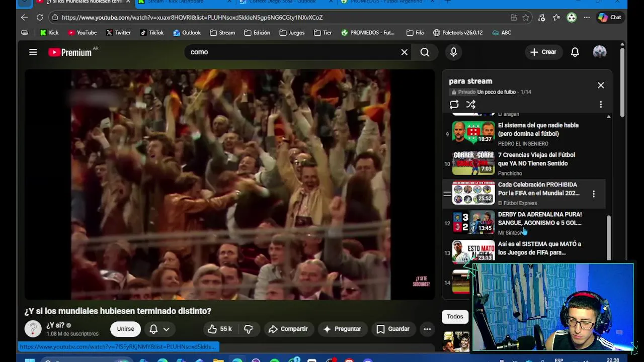Bookmark page with star icon

coord(526,18)
